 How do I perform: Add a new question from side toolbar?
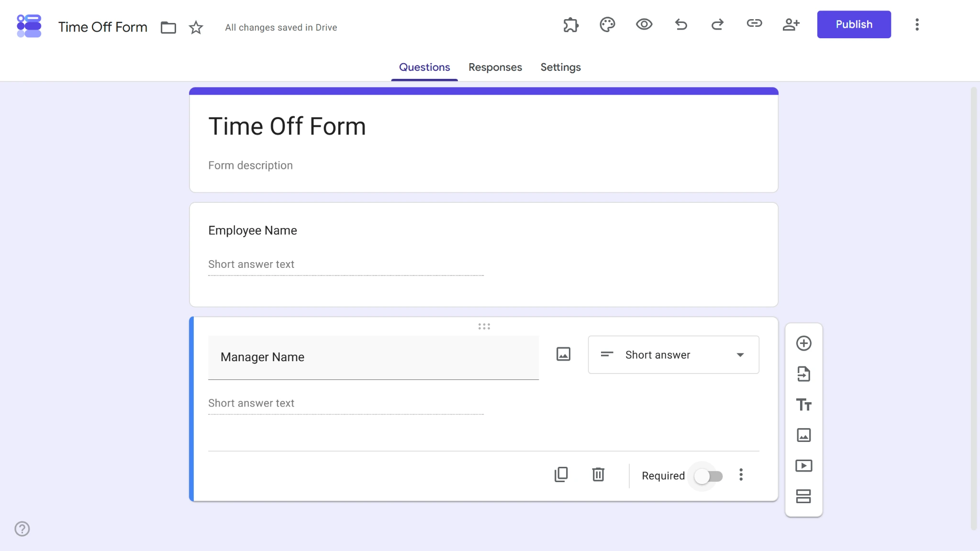click(x=803, y=343)
